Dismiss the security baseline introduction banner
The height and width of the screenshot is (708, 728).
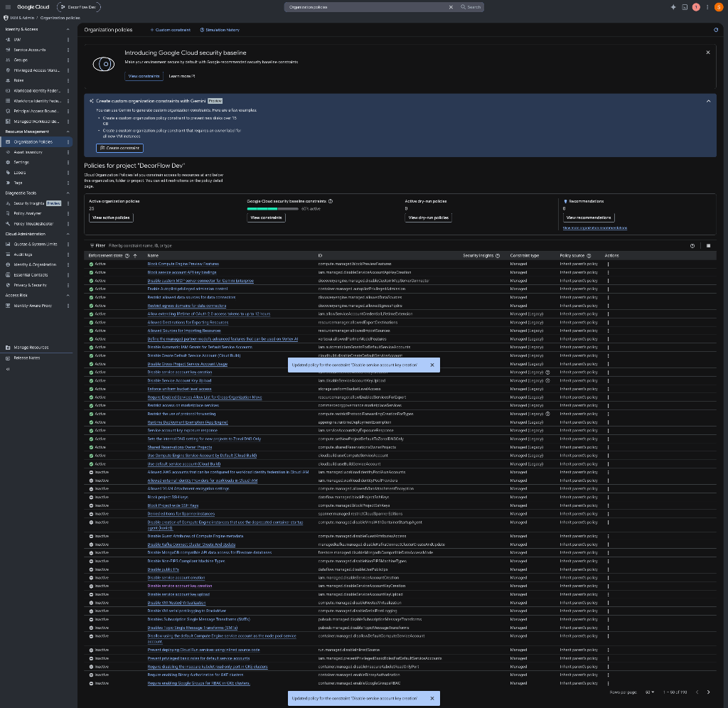[x=708, y=53]
